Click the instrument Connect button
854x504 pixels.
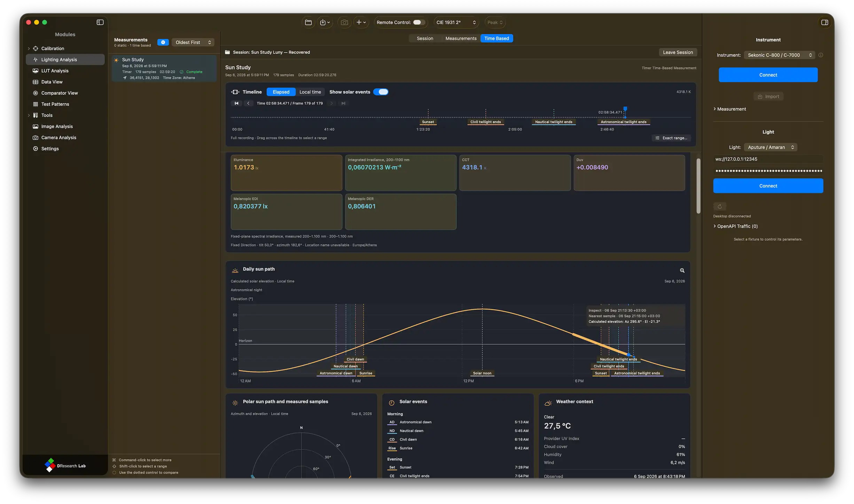click(x=768, y=75)
